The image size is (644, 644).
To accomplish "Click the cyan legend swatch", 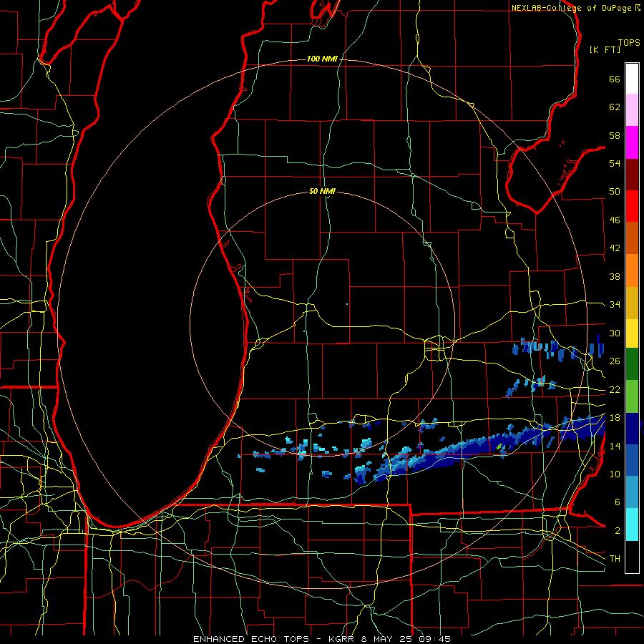I will click(632, 525).
